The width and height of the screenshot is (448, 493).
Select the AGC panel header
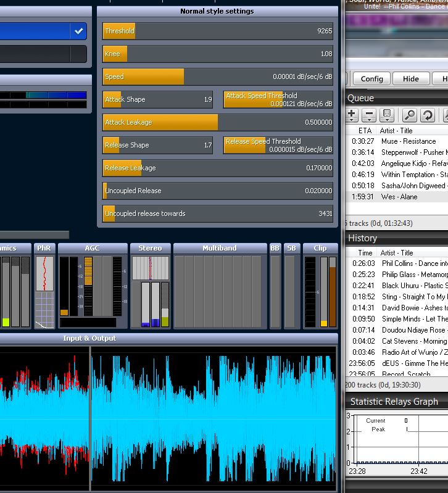[x=93, y=248]
